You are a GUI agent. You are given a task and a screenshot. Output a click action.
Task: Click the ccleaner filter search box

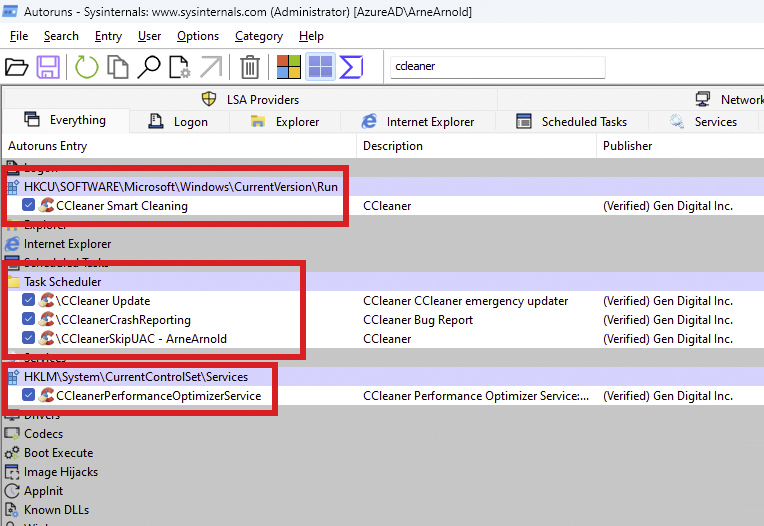497,66
